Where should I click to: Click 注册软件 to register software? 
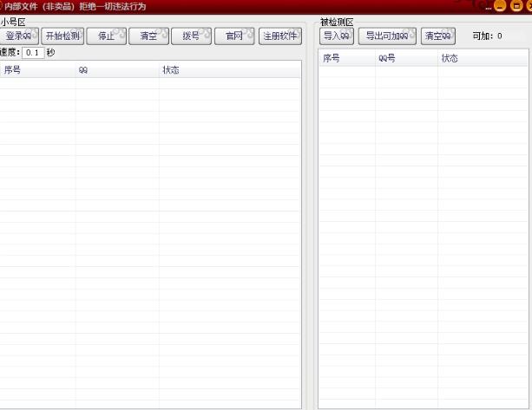280,36
